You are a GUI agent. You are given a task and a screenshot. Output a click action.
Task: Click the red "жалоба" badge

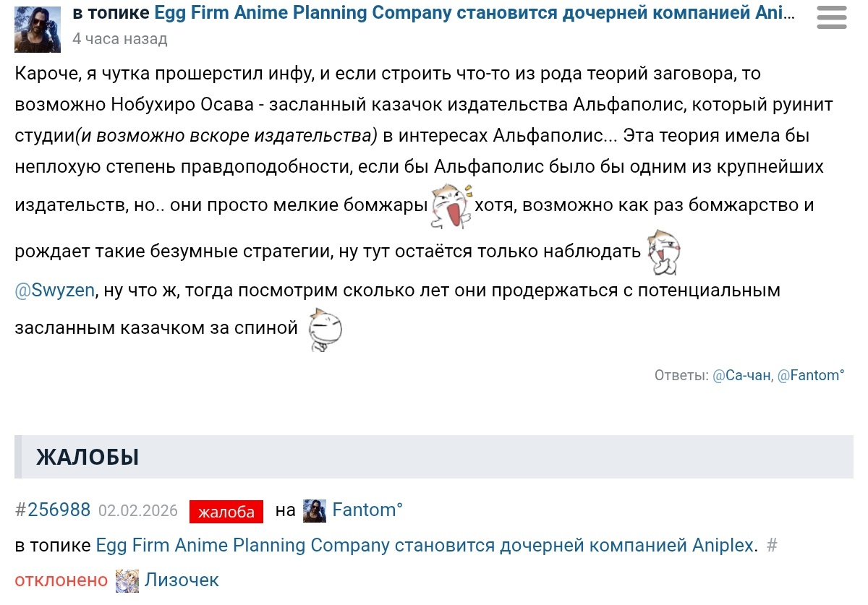(226, 512)
